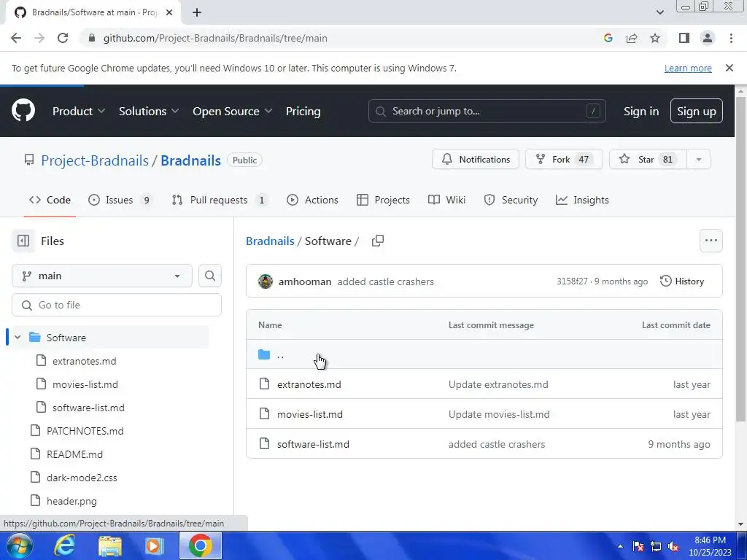Image resolution: width=747 pixels, height=560 pixels.
Task: Open the Chrome three-dot menu
Action: point(731,38)
